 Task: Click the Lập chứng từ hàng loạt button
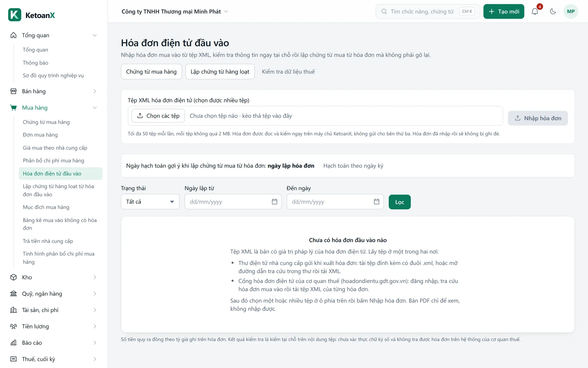pyautogui.click(x=220, y=71)
